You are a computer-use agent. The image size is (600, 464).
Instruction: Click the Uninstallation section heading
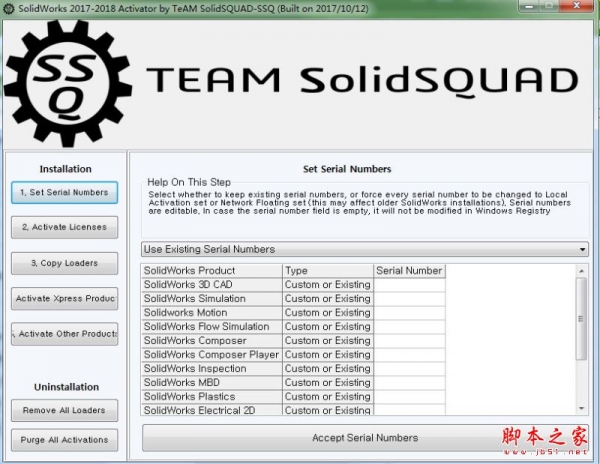(x=67, y=387)
